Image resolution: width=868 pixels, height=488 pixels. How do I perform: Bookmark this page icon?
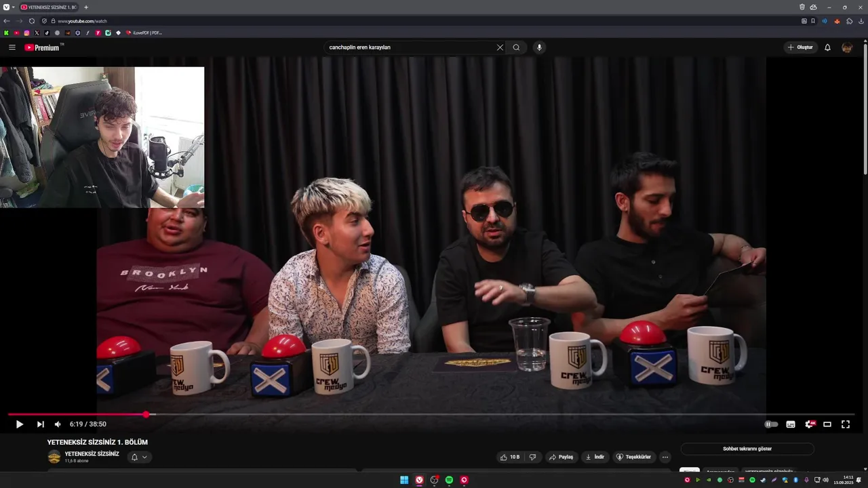[x=813, y=21]
